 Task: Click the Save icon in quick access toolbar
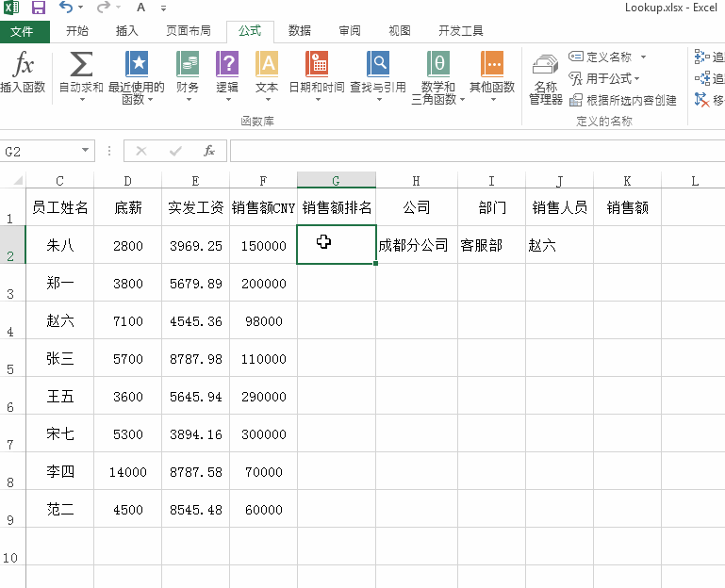39,8
